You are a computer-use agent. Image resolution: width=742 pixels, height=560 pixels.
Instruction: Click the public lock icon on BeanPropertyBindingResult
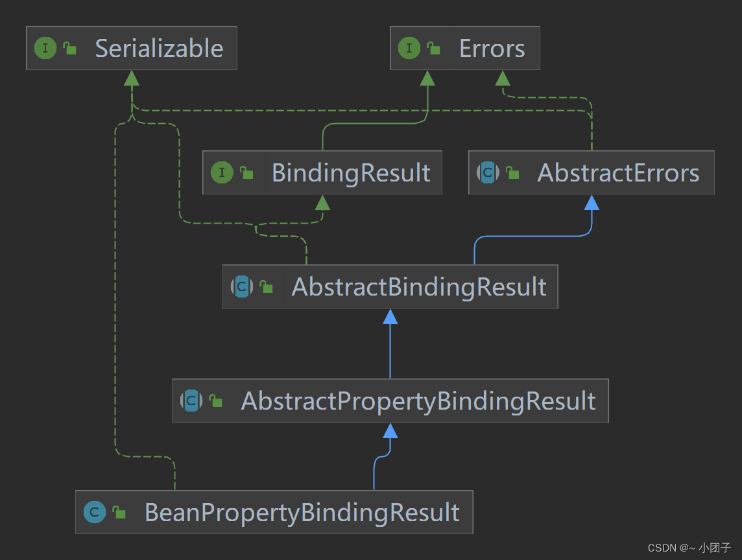pyautogui.click(x=119, y=512)
